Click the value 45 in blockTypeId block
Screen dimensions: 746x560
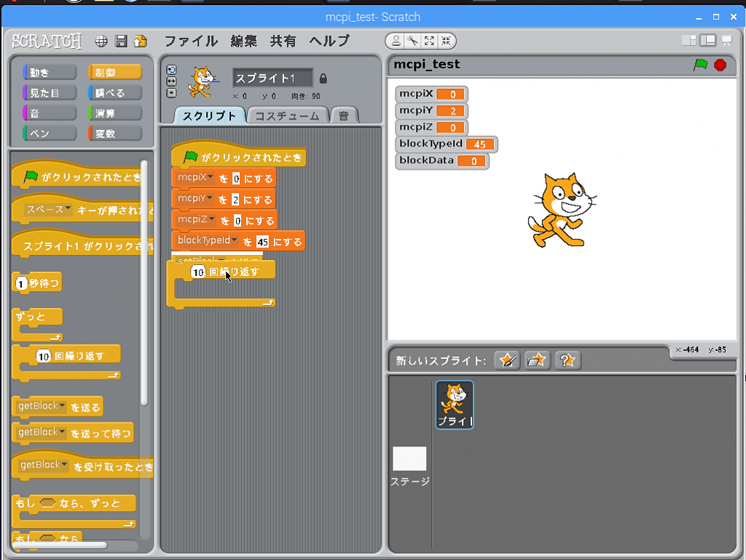[x=262, y=242]
